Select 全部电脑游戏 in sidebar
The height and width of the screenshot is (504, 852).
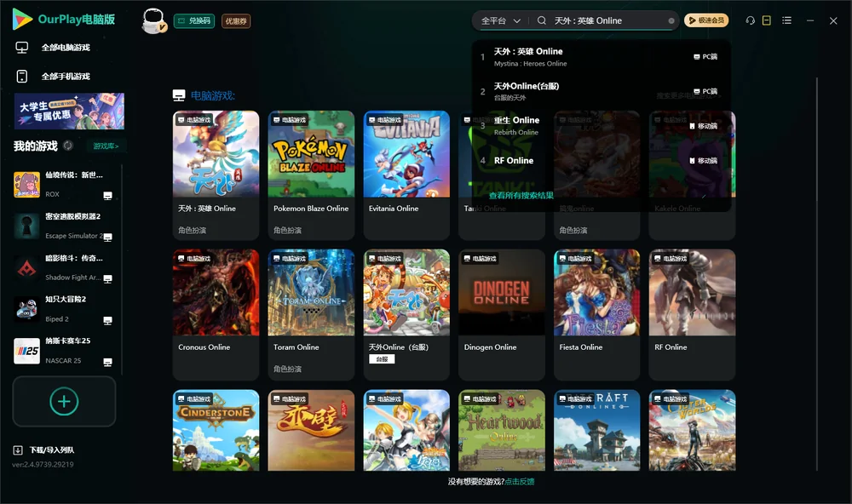(53, 48)
